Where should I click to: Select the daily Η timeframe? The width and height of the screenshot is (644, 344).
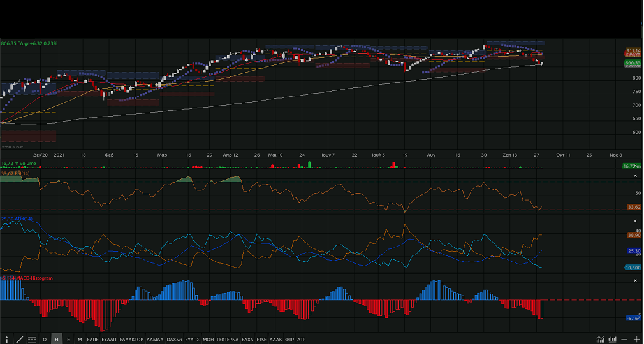pos(57,340)
